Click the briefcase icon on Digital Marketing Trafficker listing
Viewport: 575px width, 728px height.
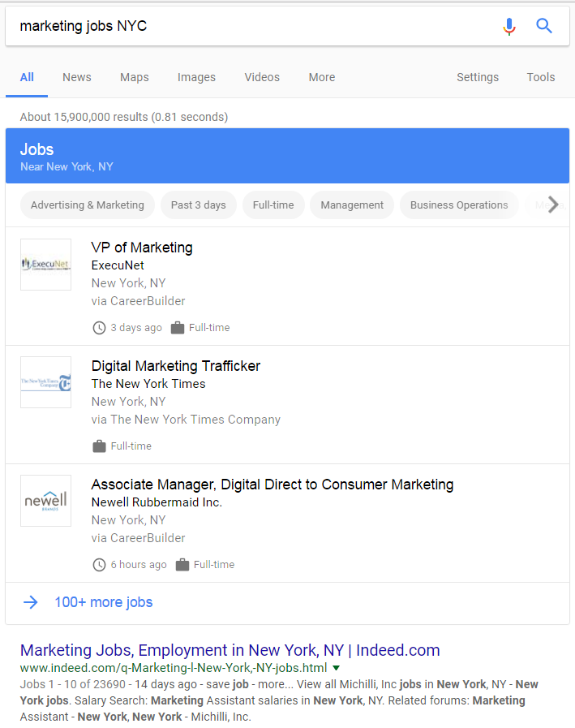click(x=99, y=446)
